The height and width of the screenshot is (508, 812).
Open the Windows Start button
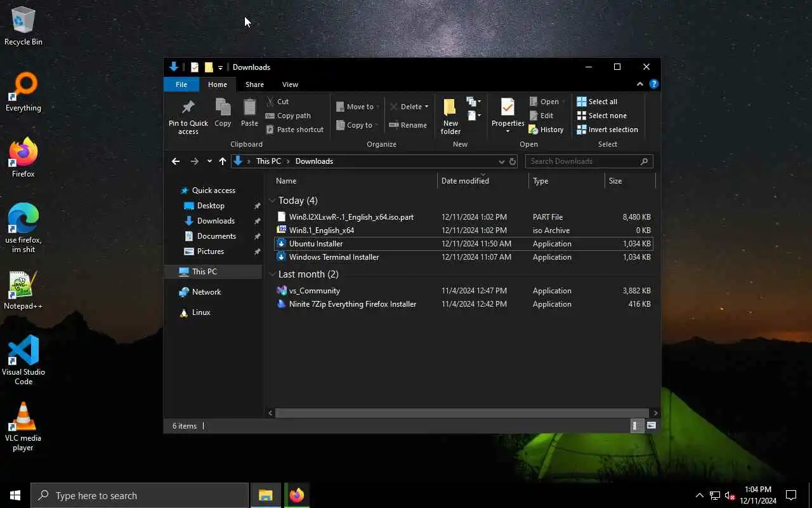point(15,495)
